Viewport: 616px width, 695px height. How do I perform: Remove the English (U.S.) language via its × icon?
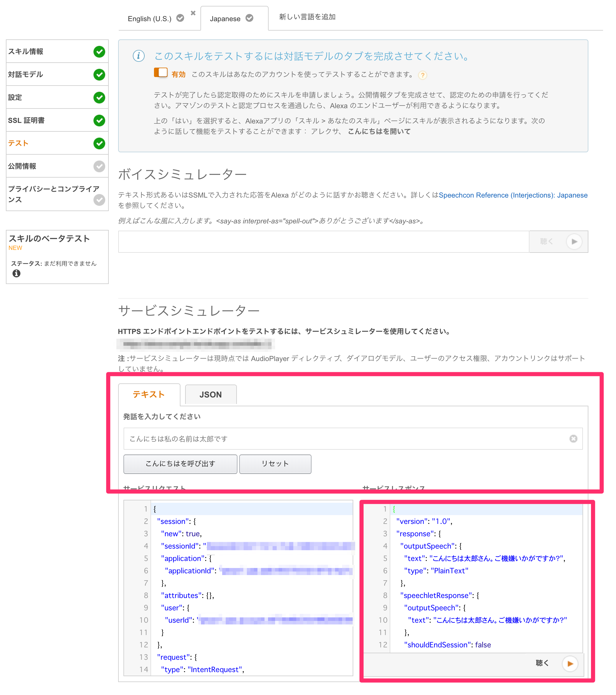193,13
